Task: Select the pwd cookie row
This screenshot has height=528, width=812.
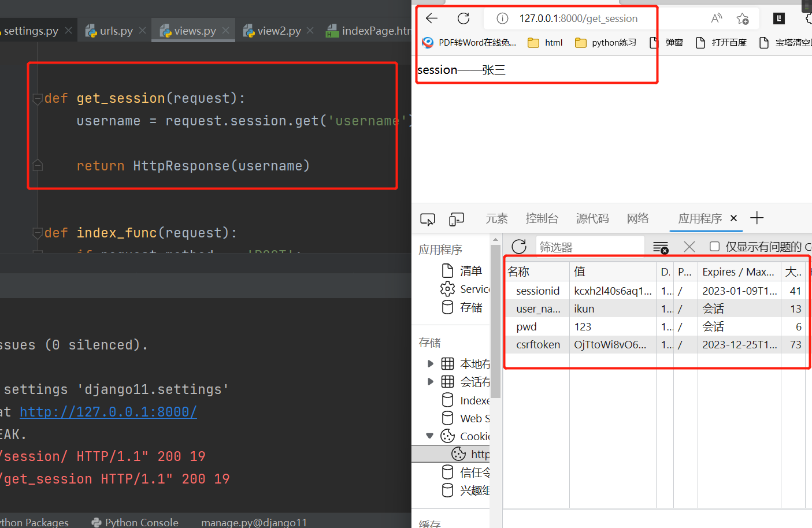Action: [656, 326]
